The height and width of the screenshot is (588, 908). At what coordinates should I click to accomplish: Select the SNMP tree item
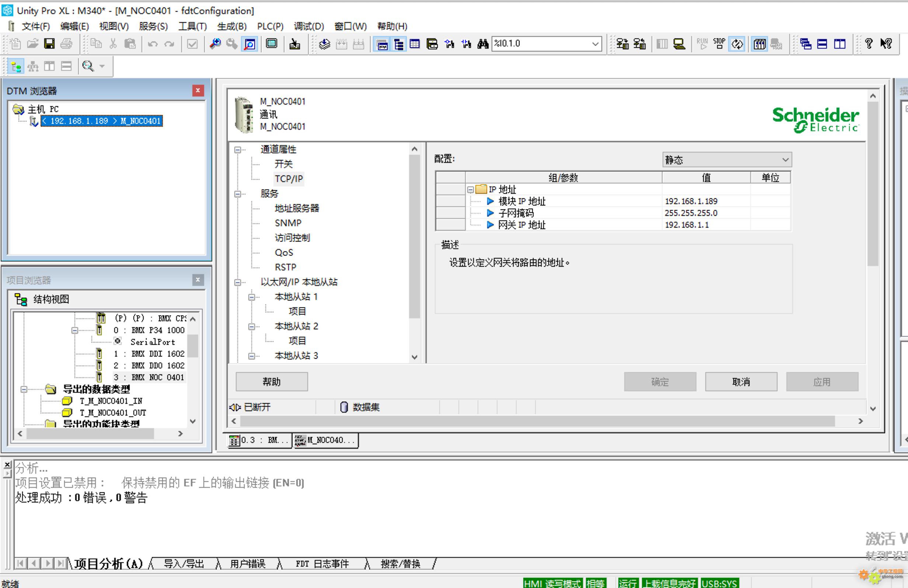coord(288,223)
